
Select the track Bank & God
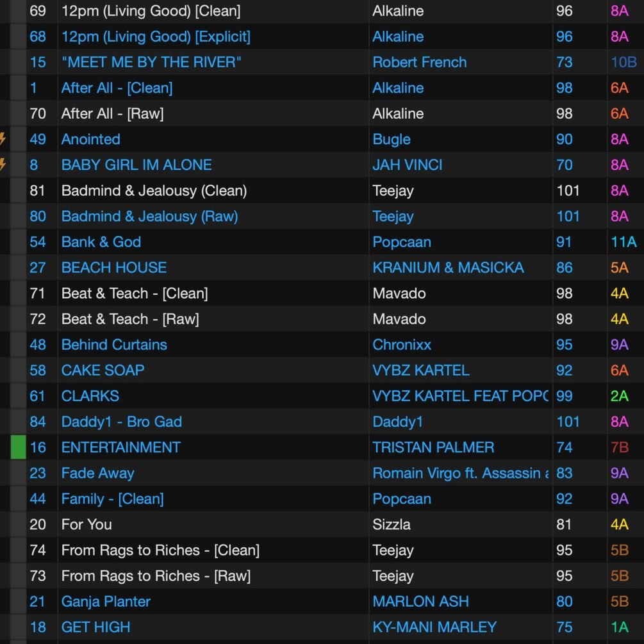click(x=101, y=242)
